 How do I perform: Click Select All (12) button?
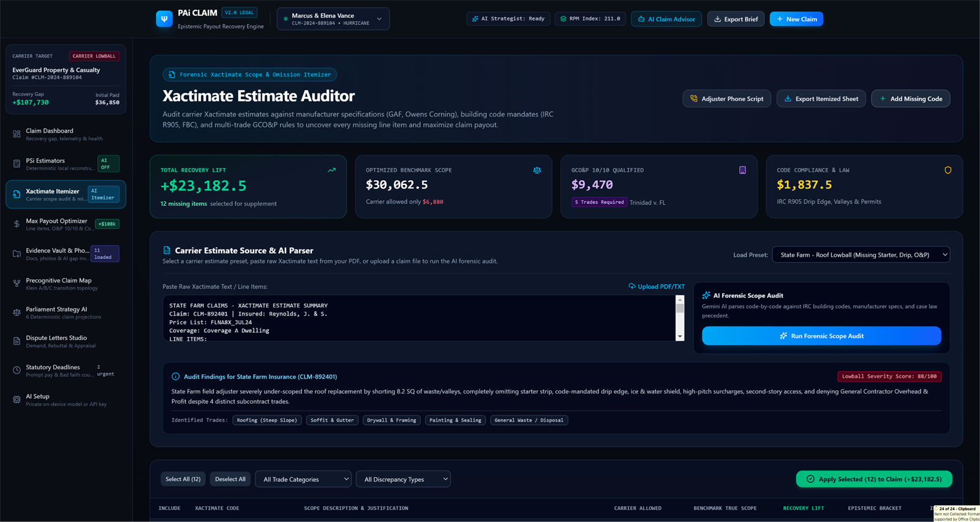[183, 479]
